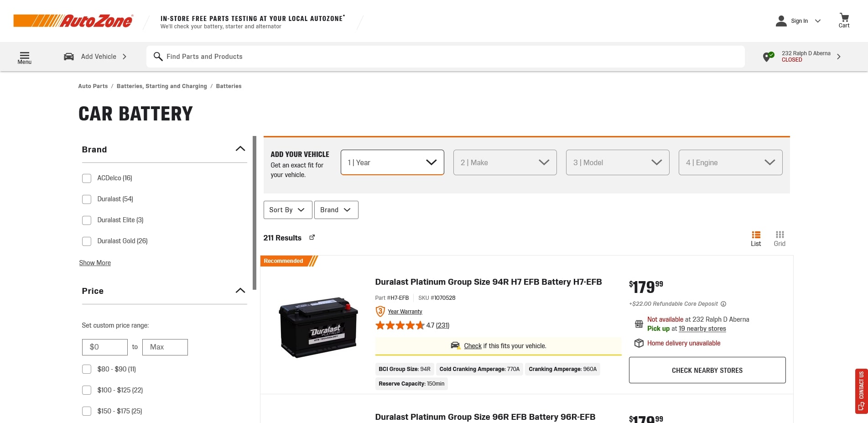Select the ACDelco brand checkbox
Viewport: 868px width, 423px height.
tap(87, 178)
